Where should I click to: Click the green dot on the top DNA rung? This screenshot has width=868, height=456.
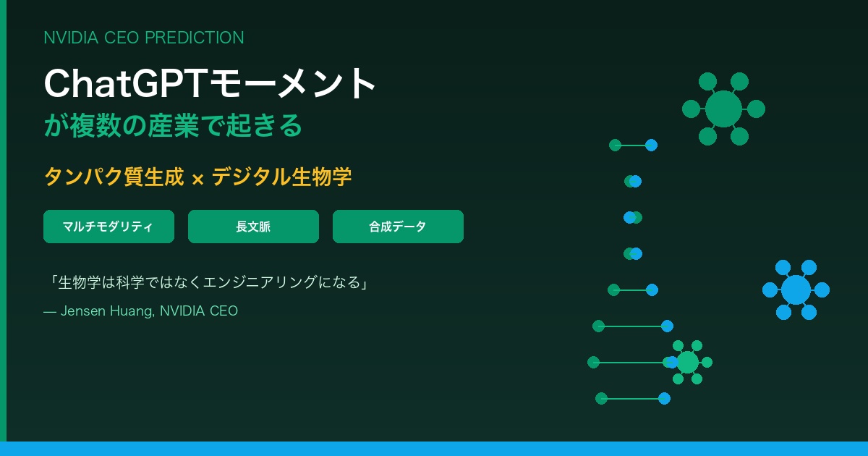click(x=615, y=145)
